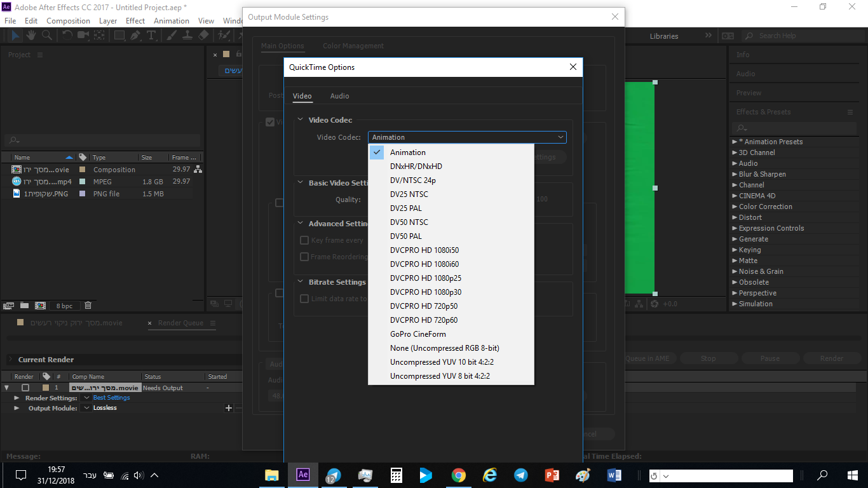Image resolution: width=868 pixels, height=488 pixels.
Task: Click the Best Settings link
Action: 111,398
